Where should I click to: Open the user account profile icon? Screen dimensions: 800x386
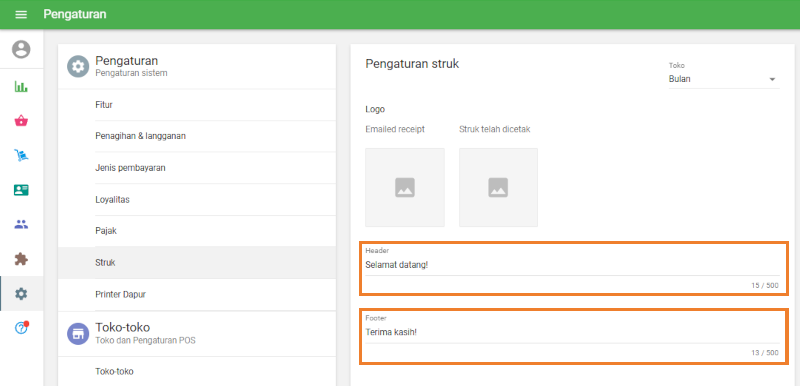point(21,49)
